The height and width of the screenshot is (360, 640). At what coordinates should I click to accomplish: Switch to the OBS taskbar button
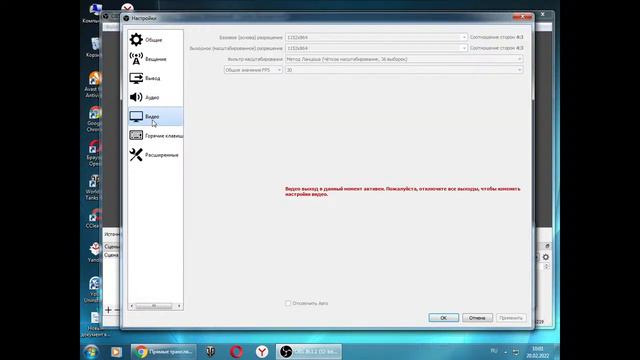[309, 351]
